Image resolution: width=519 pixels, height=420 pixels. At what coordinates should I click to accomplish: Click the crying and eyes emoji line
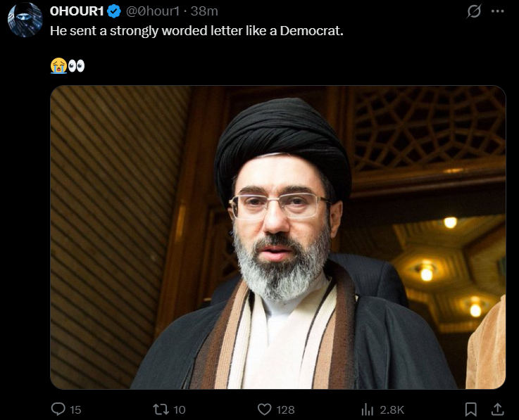(x=68, y=66)
